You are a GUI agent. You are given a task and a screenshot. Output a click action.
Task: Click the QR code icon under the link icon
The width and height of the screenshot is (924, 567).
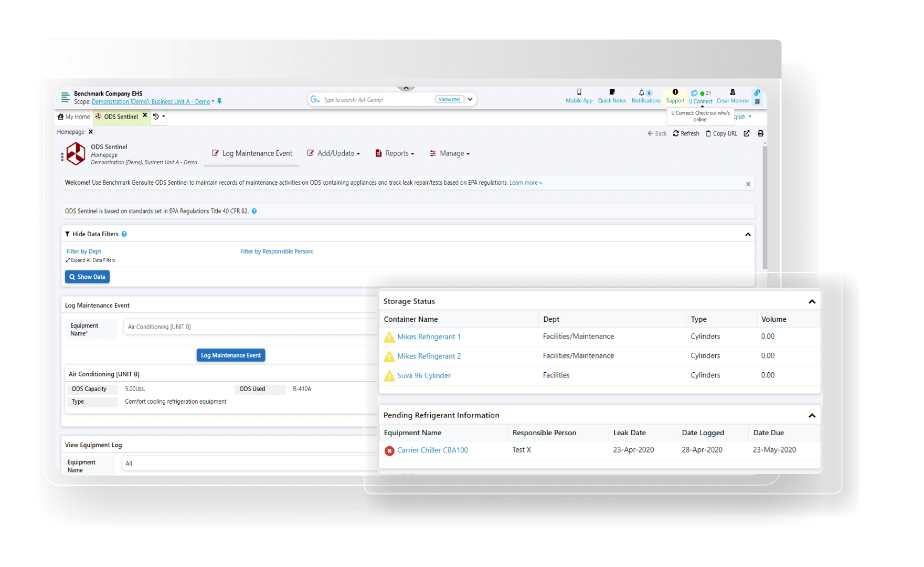pos(757,101)
